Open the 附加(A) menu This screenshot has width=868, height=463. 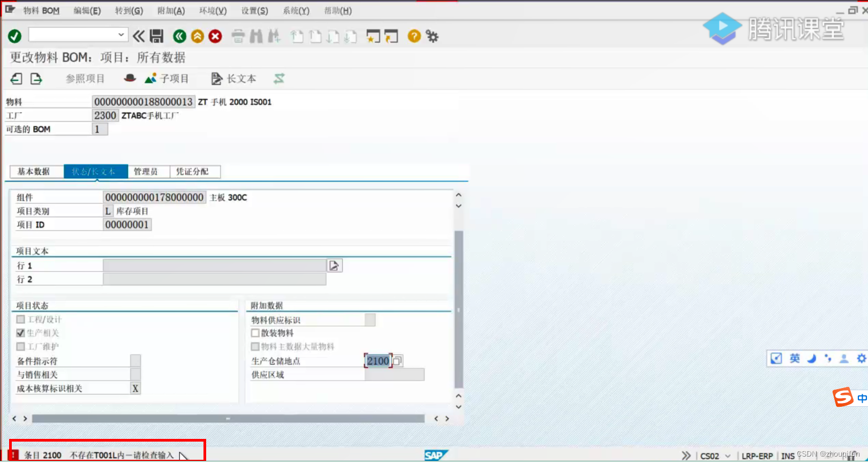click(x=171, y=11)
